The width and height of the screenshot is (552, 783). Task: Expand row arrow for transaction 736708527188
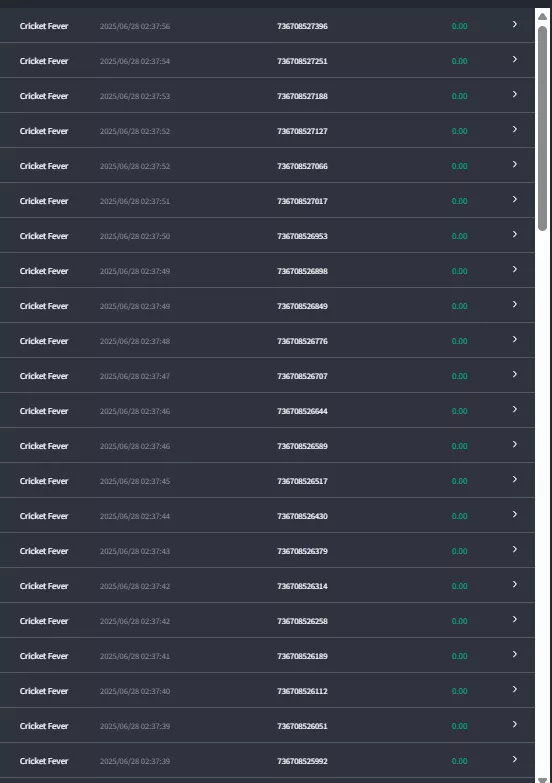(515, 94)
